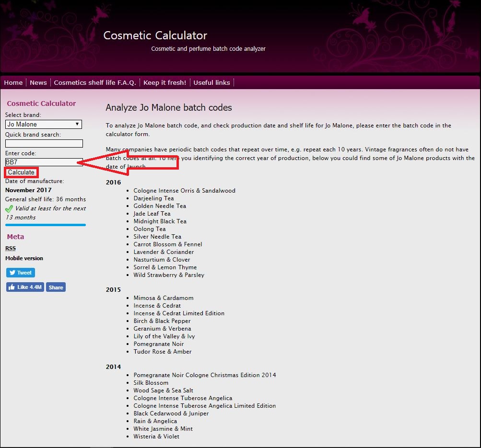Click the Twitter Tweet button

(21, 273)
